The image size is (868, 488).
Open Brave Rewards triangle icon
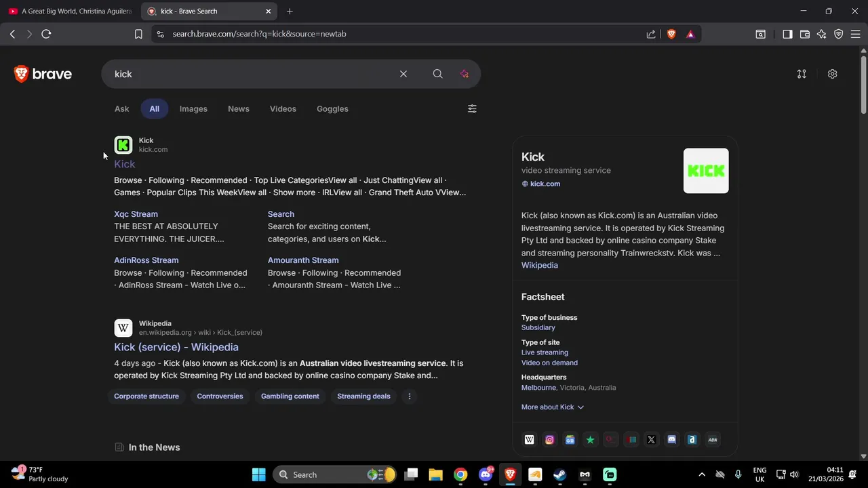click(x=690, y=34)
